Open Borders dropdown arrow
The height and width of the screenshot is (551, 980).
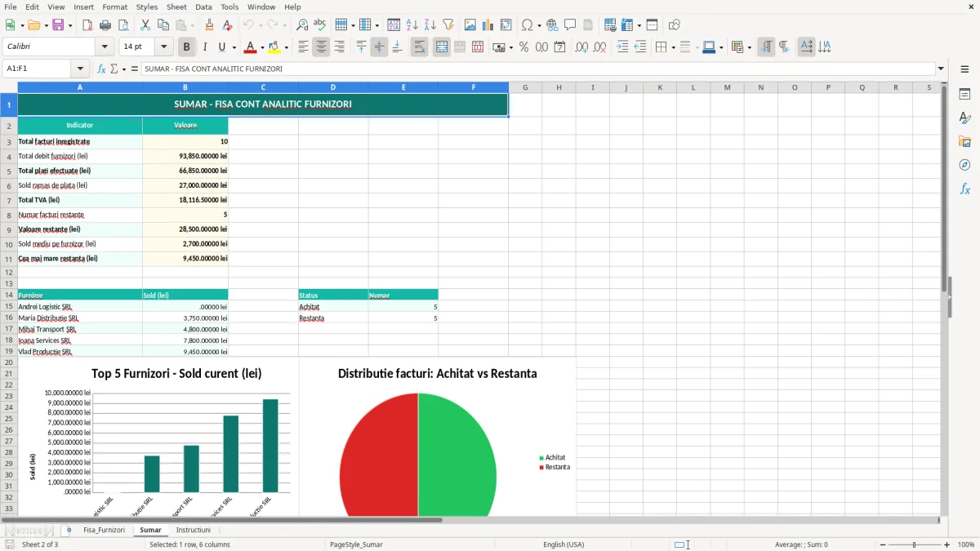coord(672,47)
